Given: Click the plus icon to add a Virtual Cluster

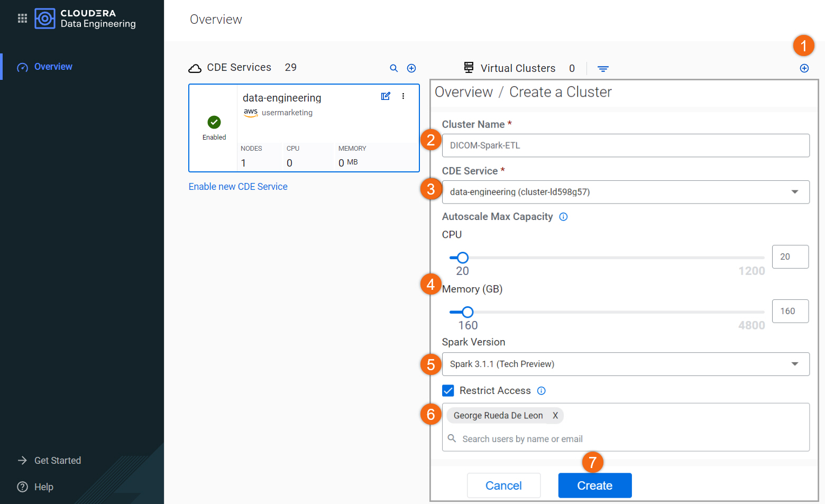Looking at the screenshot, I should coord(804,68).
